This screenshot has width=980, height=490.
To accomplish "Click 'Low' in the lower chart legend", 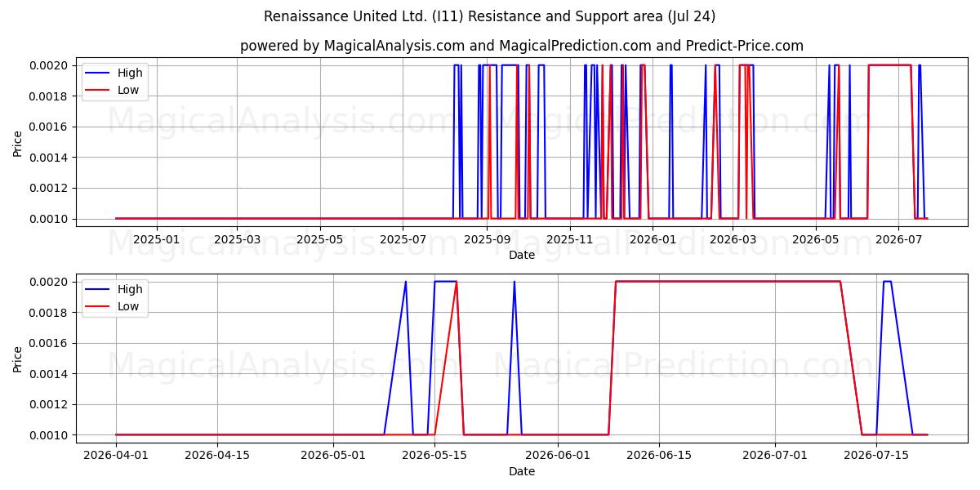I will click(x=128, y=306).
